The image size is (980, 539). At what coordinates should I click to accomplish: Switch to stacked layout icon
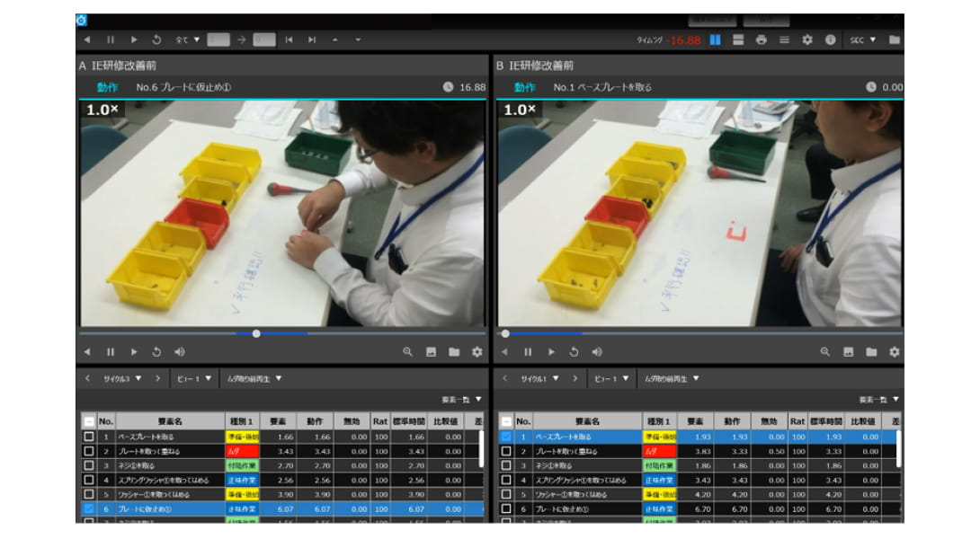coord(738,40)
